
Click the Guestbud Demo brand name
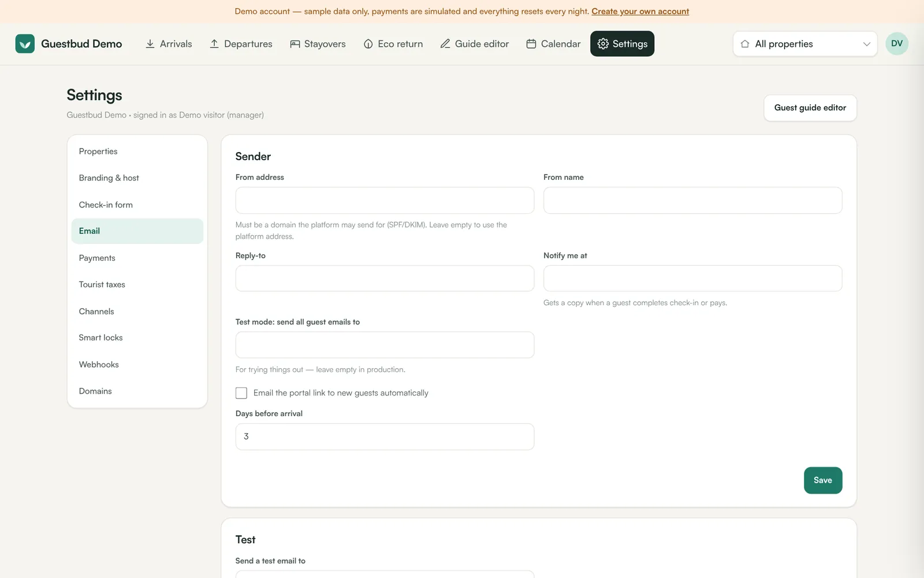point(81,44)
